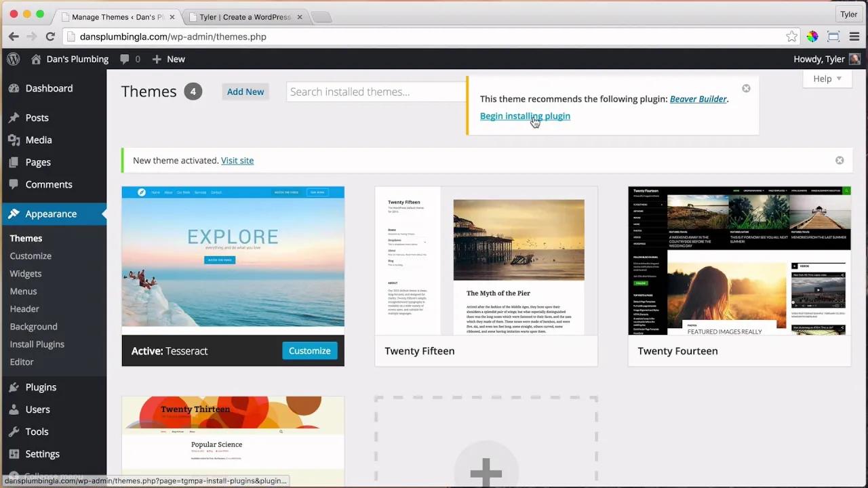Open Dan's Plumbing site menu
Viewport: 868px width, 488px height.
coord(70,59)
